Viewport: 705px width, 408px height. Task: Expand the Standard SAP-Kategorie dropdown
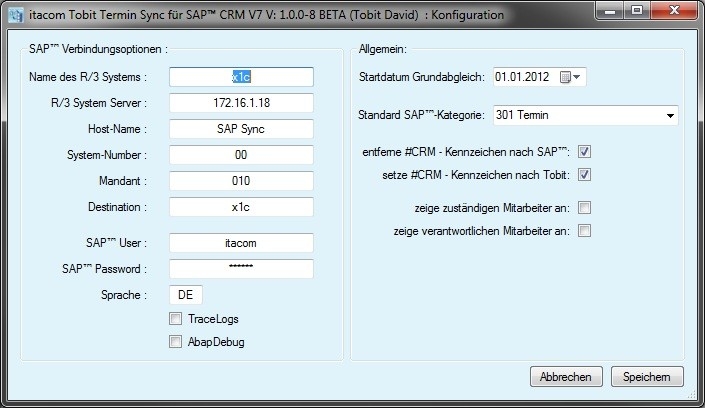coord(670,116)
